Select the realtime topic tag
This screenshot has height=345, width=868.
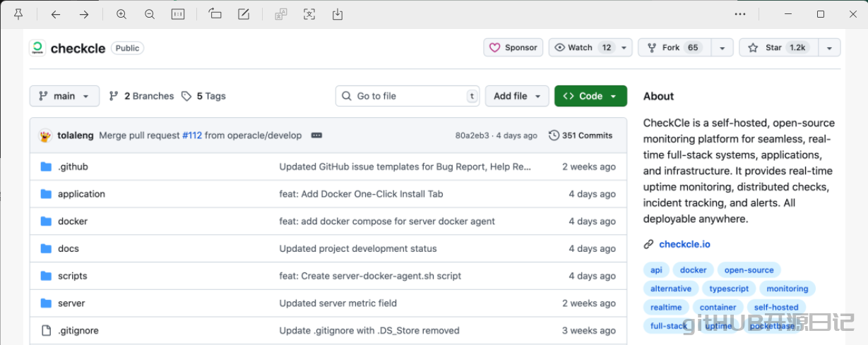click(666, 307)
